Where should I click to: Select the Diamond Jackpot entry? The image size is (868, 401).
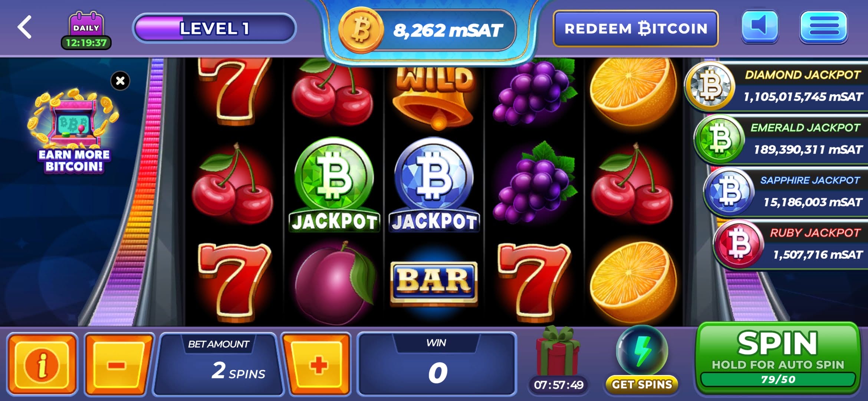(x=776, y=86)
